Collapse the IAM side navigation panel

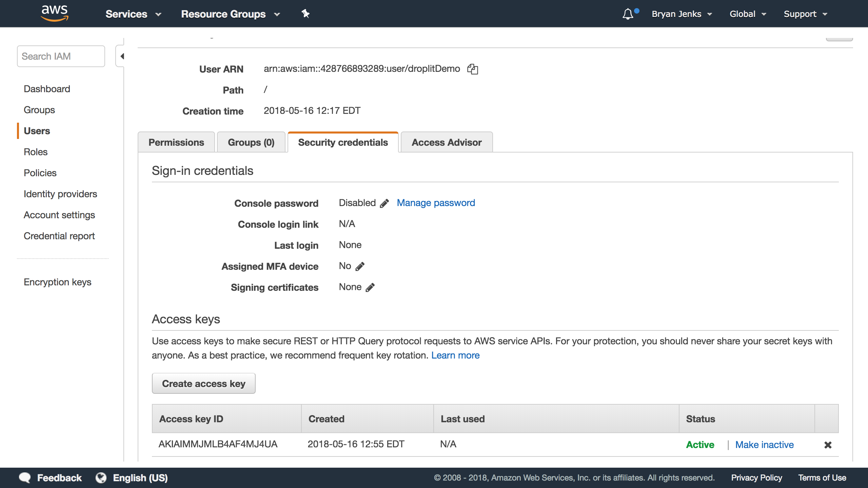pyautogui.click(x=121, y=56)
